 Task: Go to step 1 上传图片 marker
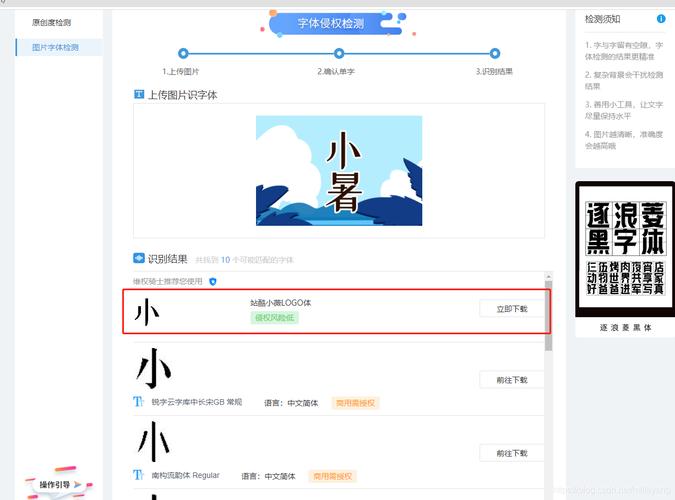[x=183, y=53]
